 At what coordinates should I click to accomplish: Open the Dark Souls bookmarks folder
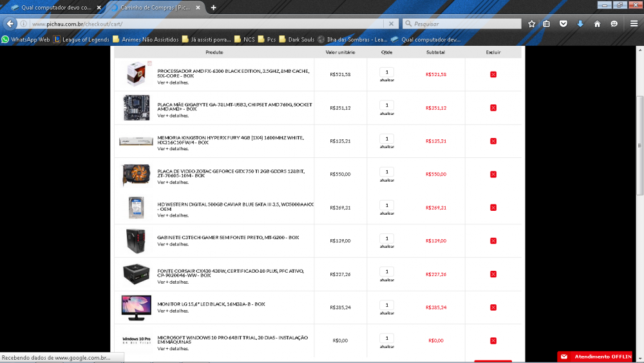click(x=296, y=39)
